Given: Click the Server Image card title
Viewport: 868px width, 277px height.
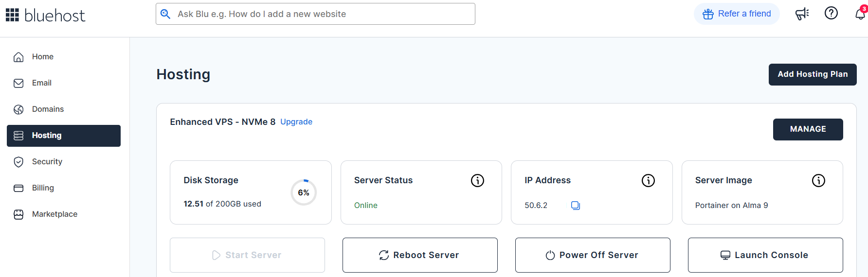Looking at the screenshot, I should 723,180.
